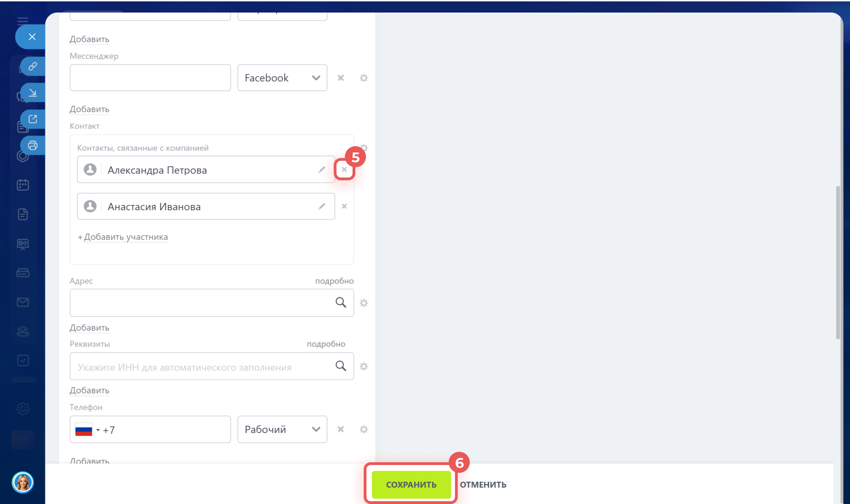Copy the card link with the chain icon

click(x=33, y=66)
